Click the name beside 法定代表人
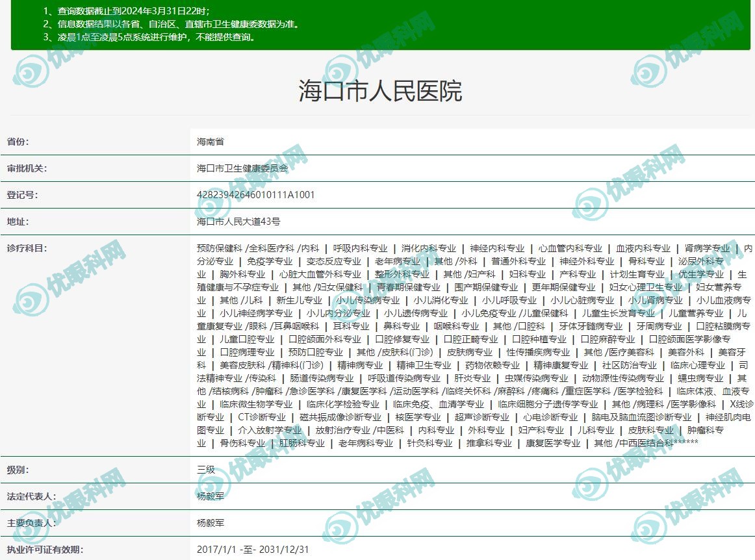755x560 pixels. coord(211,496)
